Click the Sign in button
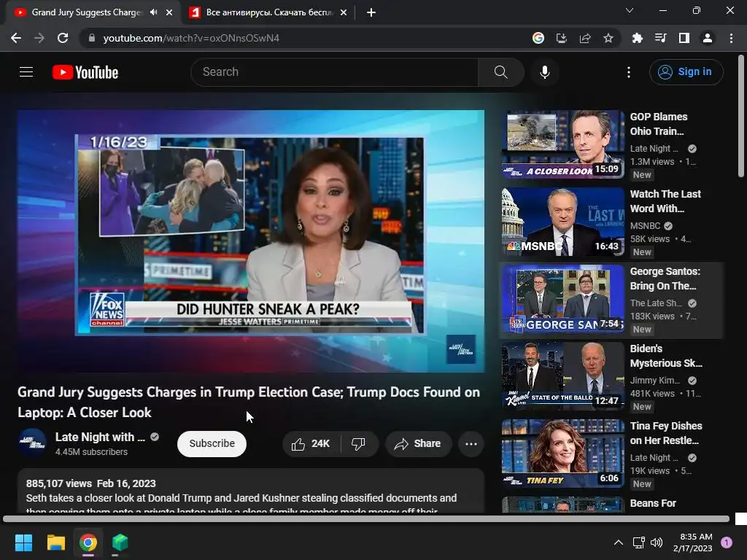This screenshot has height=560, width=747. [x=686, y=72]
